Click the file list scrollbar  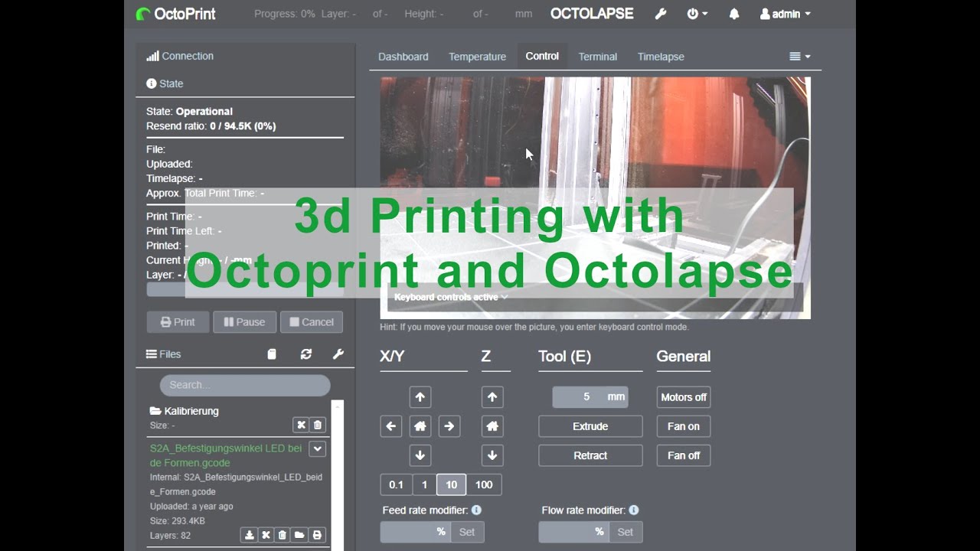point(338,474)
